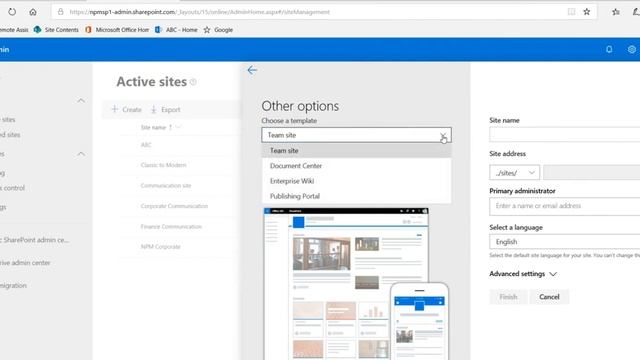Open Select a language dropdown

(564, 242)
